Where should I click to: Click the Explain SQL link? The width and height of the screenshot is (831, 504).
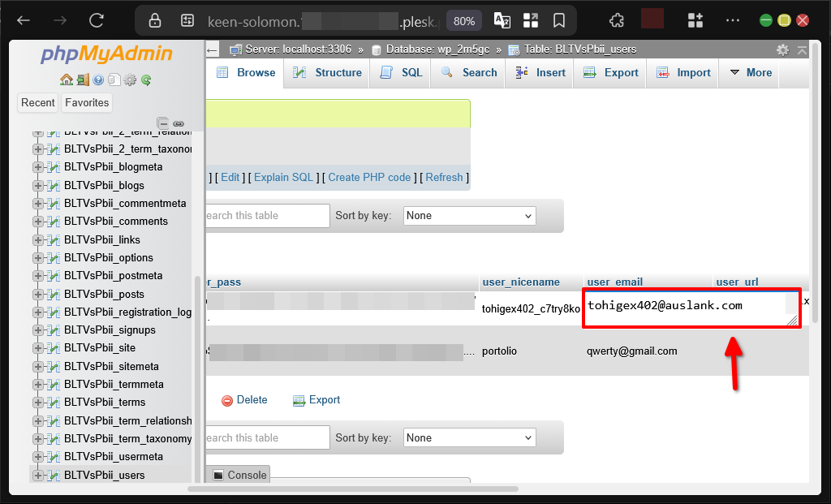tap(283, 177)
